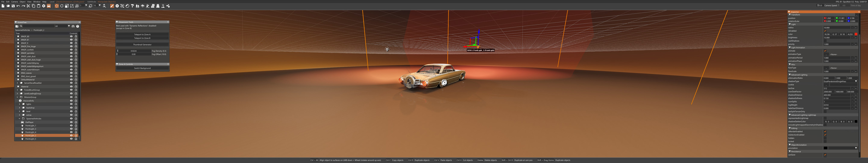Enable the castShadows checkbox
Screen dimensions: 868x163
825,41
